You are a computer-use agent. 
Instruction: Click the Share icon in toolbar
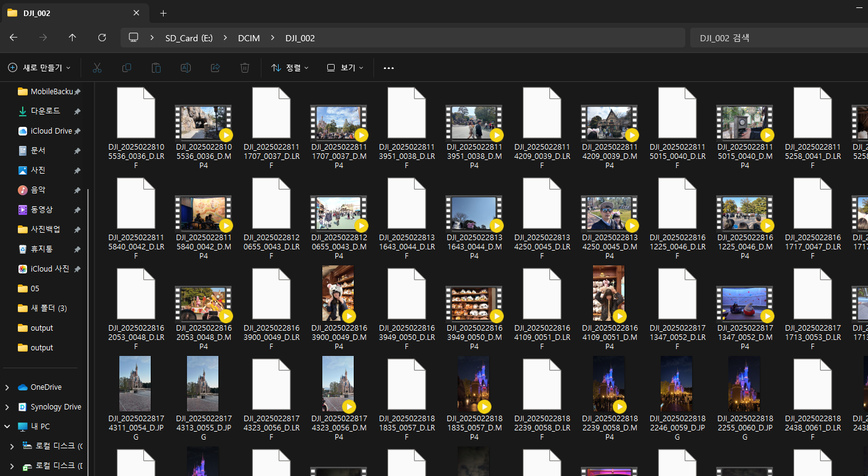tap(215, 68)
